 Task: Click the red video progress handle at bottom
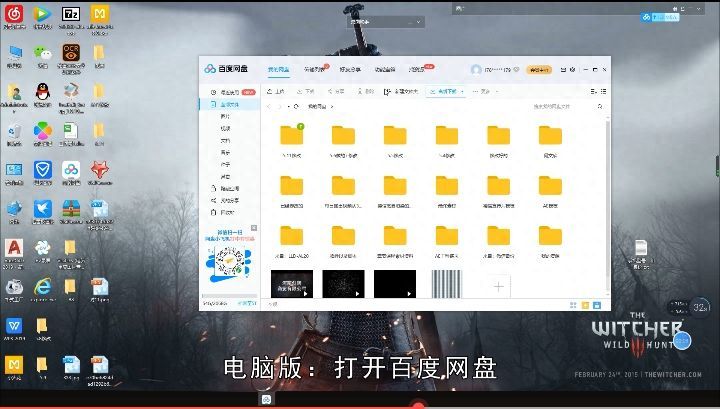coord(418,406)
